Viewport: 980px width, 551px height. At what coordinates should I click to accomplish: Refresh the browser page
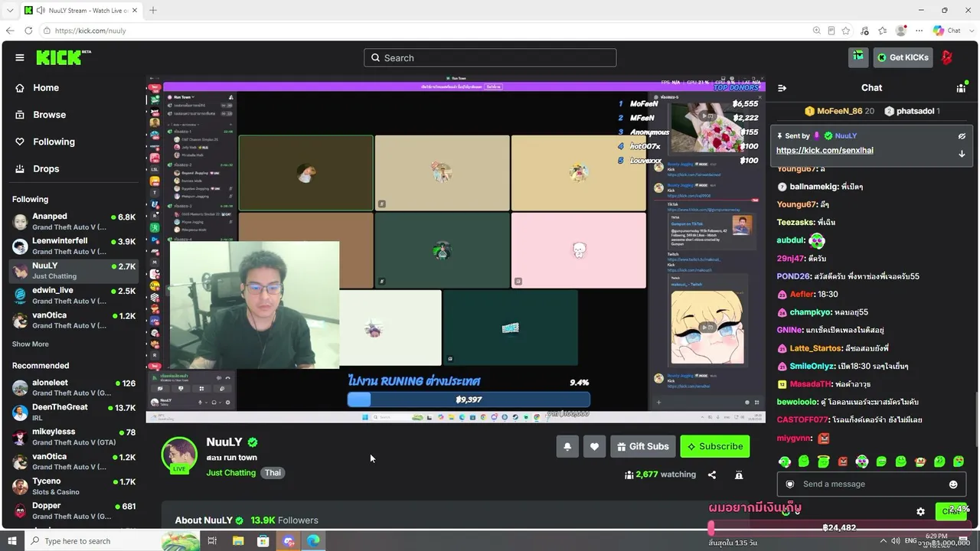pos(28,31)
